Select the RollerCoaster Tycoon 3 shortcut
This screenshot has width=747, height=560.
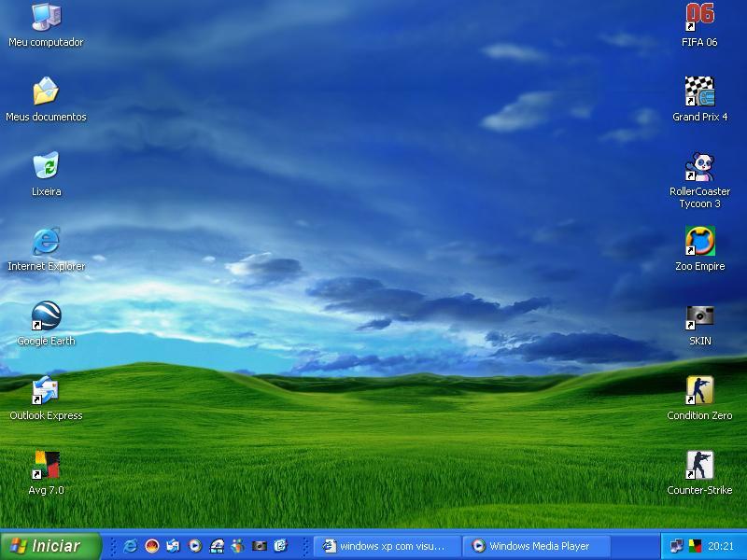[x=699, y=166]
